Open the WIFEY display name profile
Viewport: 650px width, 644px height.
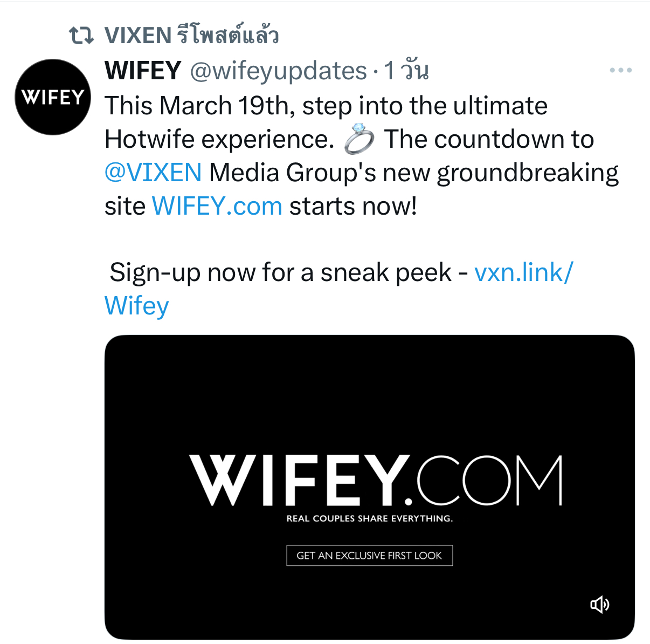point(143,71)
